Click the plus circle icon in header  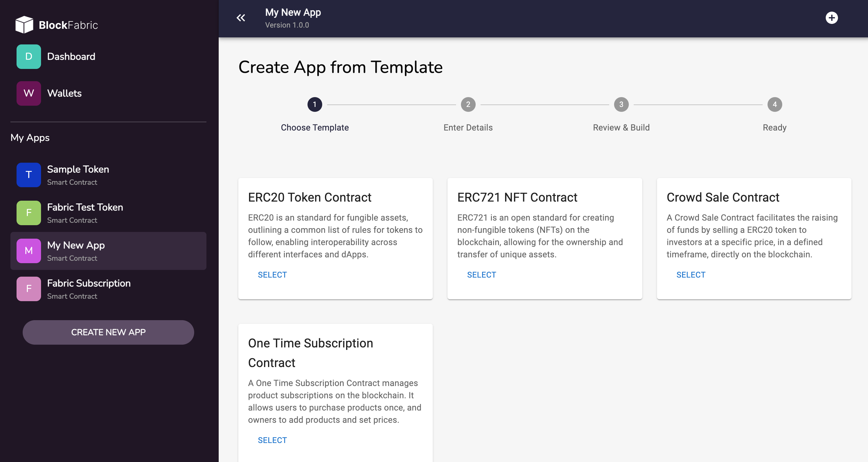coord(831,18)
